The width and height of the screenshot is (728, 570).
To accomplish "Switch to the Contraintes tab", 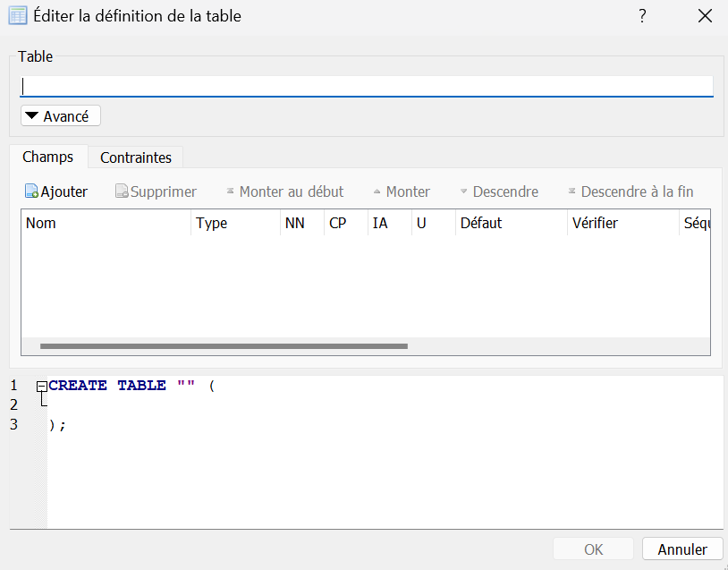I will tap(136, 157).
